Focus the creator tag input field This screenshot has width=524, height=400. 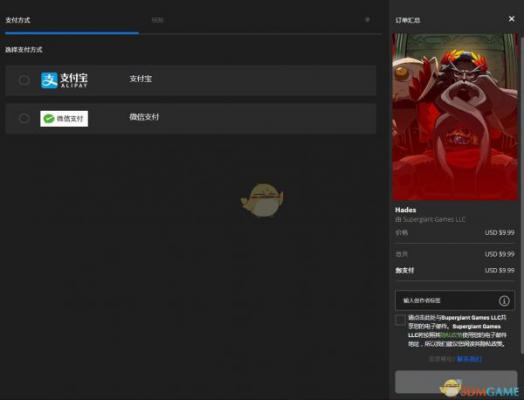[x=455, y=300]
